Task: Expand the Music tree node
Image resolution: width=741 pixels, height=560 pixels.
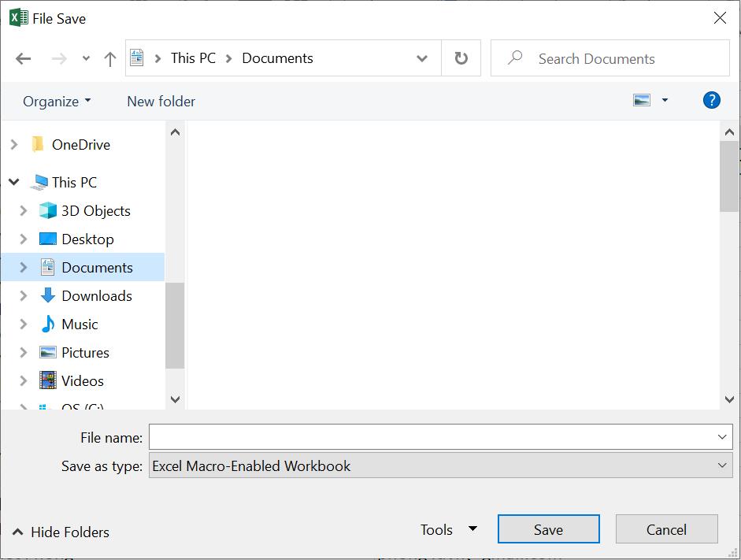Action: click(23, 325)
